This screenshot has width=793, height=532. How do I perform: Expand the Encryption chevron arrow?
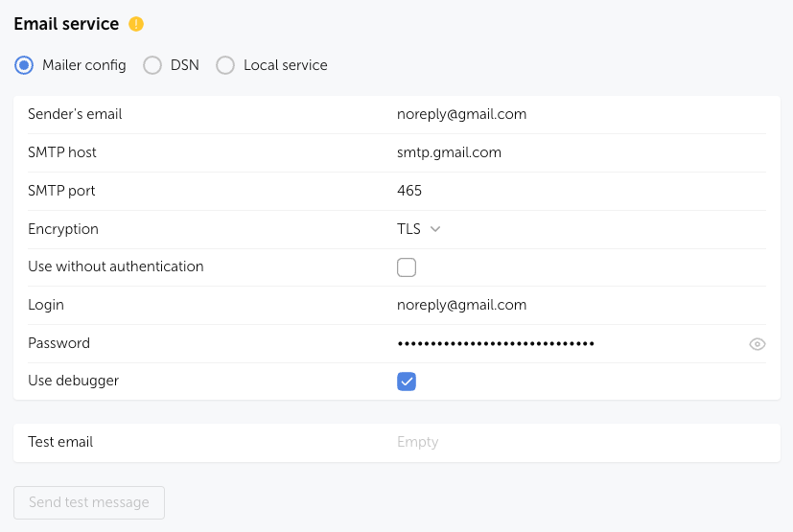click(x=435, y=229)
